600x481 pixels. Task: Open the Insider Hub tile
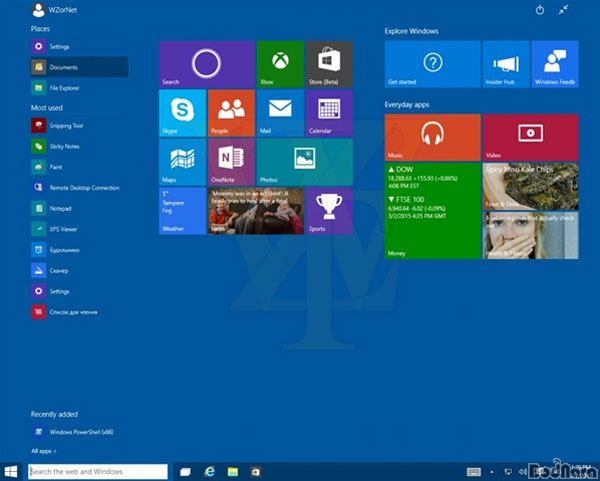(x=506, y=64)
